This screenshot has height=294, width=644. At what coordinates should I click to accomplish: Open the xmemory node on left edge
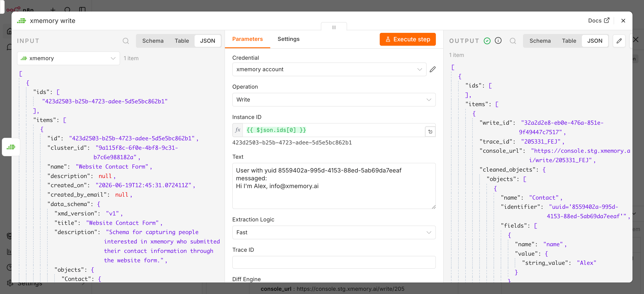(11, 147)
